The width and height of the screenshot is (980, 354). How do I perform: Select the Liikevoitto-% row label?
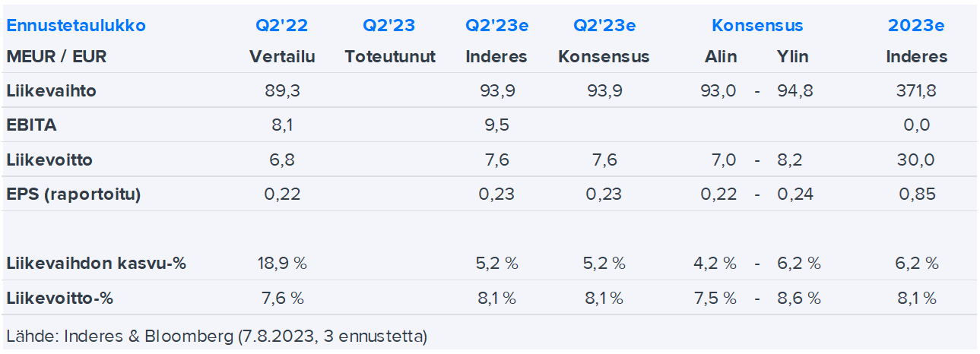[x=59, y=298]
